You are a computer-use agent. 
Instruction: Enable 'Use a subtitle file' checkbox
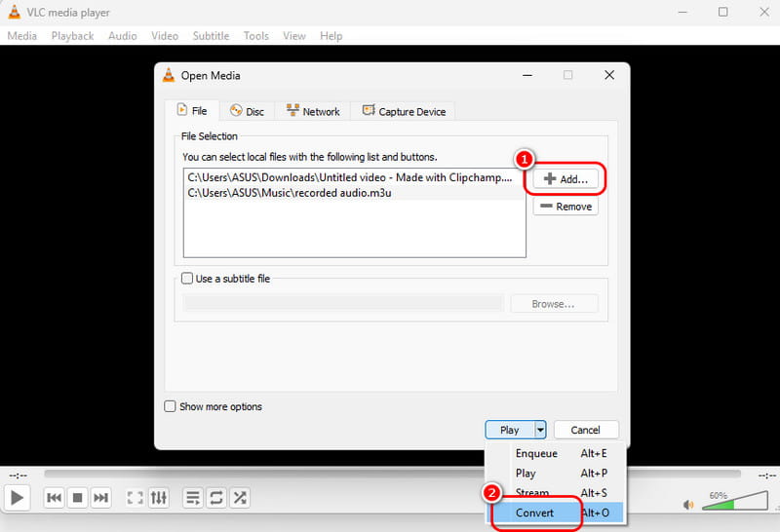pyautogui.click(x=188, y=279)
